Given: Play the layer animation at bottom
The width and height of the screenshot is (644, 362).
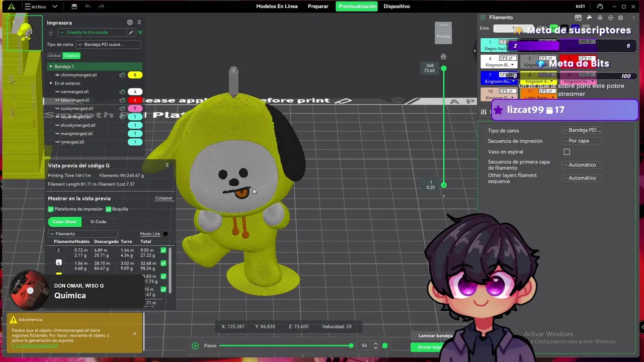Looking at the screenshot, I should (x=195, y=346).
